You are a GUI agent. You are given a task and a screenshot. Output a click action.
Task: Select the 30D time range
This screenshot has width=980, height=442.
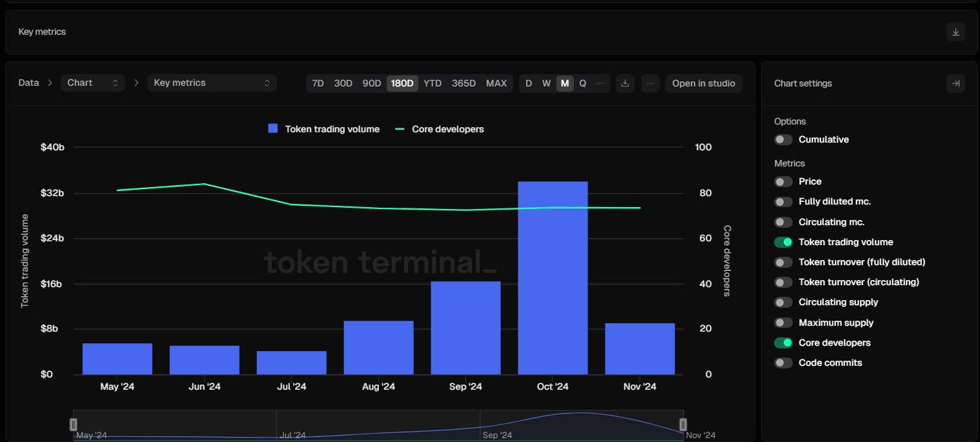point(343,83)
